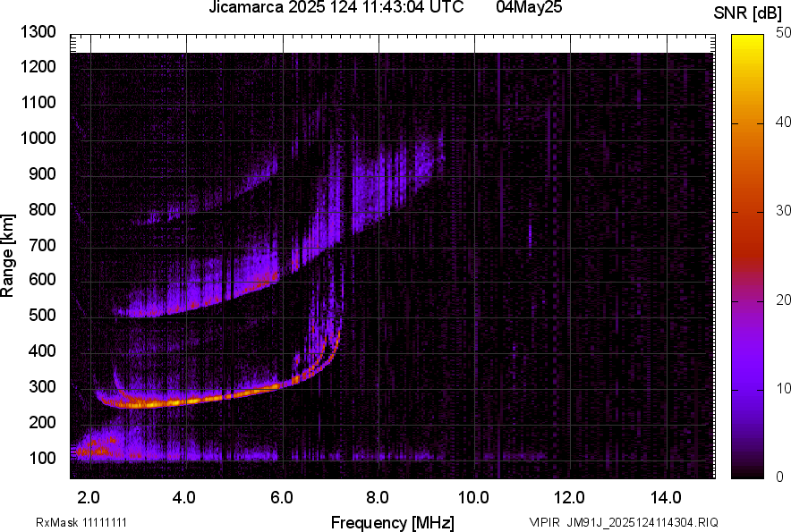
Task: Click the 10.0 frequency tick label
Action: pyautogui.click(x=473, y=498)
